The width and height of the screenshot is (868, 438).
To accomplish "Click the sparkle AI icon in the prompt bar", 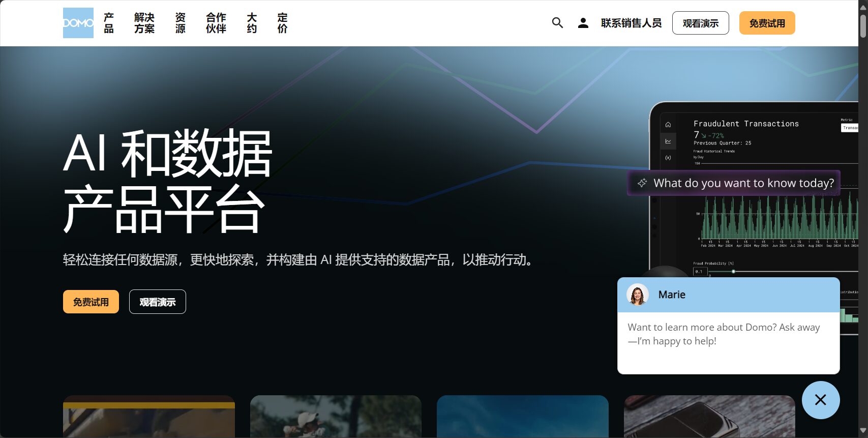I will [x=642, y=183].
